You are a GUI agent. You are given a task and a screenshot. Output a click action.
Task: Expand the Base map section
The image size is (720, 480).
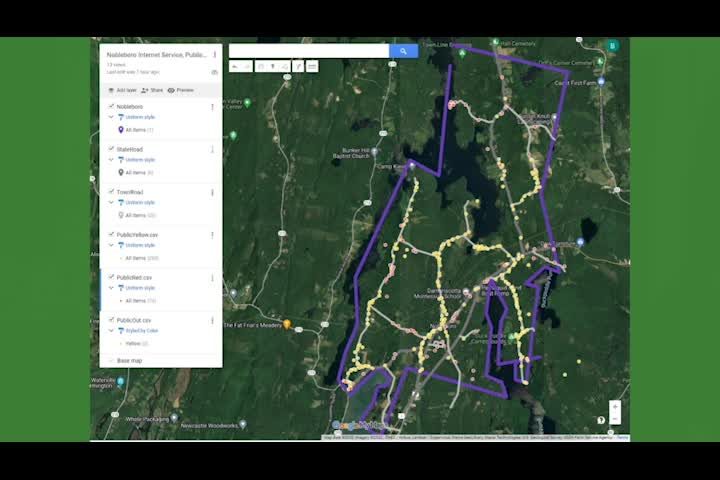coord(111,361)
